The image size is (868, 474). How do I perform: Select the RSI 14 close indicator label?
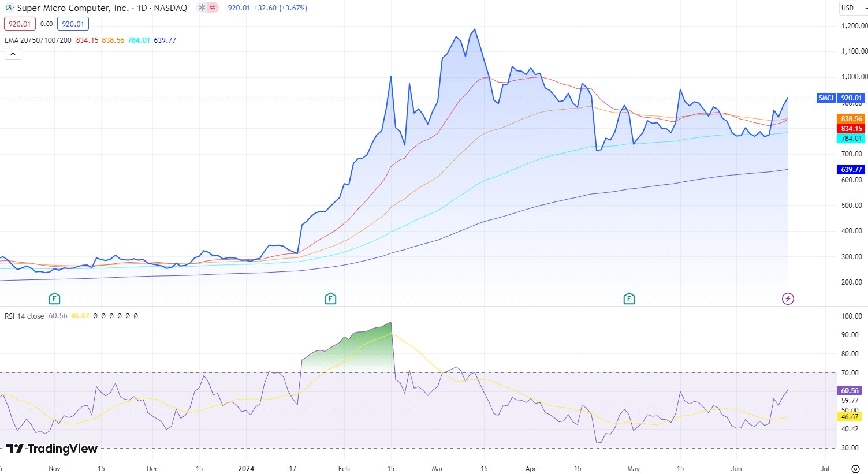[x=24, y=316]
